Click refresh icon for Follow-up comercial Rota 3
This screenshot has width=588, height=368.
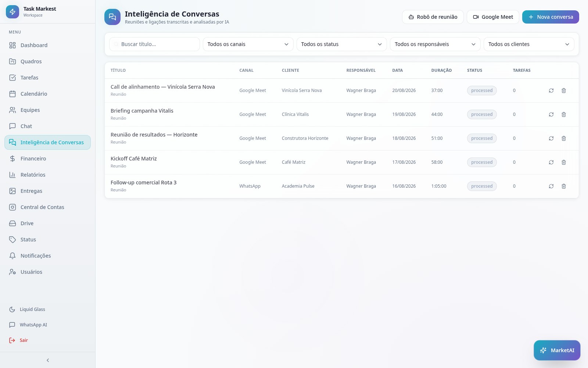551,186
